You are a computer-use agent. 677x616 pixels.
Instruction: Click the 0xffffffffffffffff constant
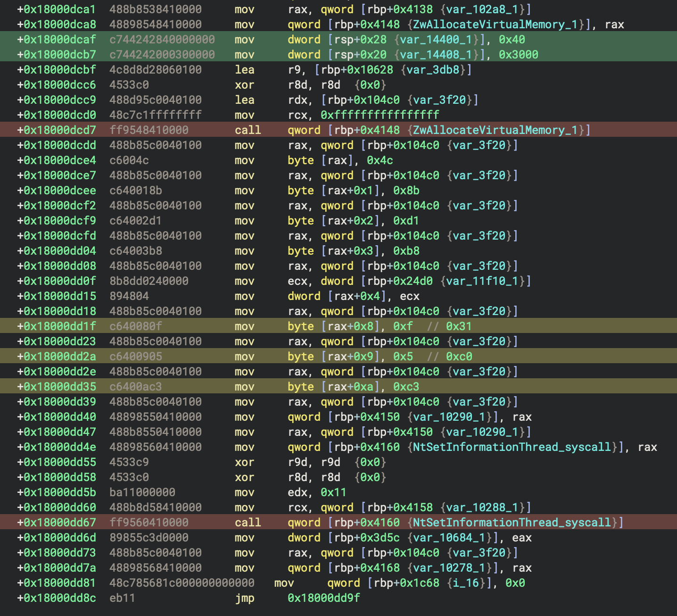380,115
